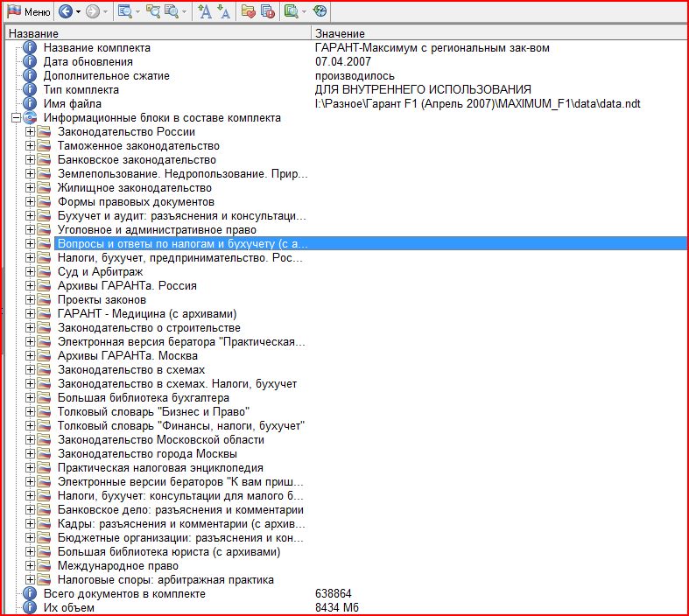Expand Банковское законодательство node

(30, 160)
